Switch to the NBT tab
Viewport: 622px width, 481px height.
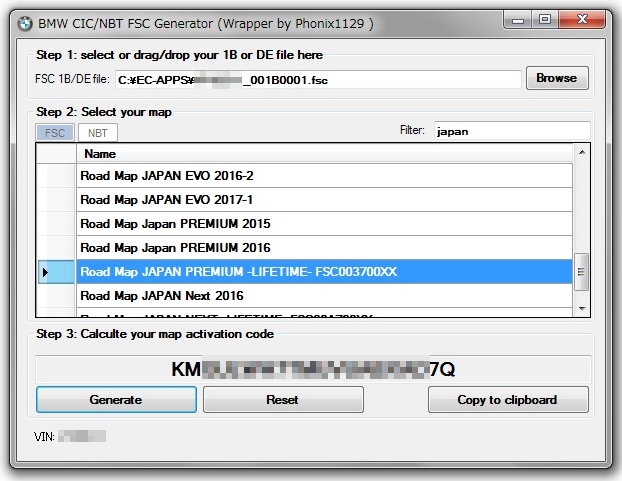coord(98,132)
